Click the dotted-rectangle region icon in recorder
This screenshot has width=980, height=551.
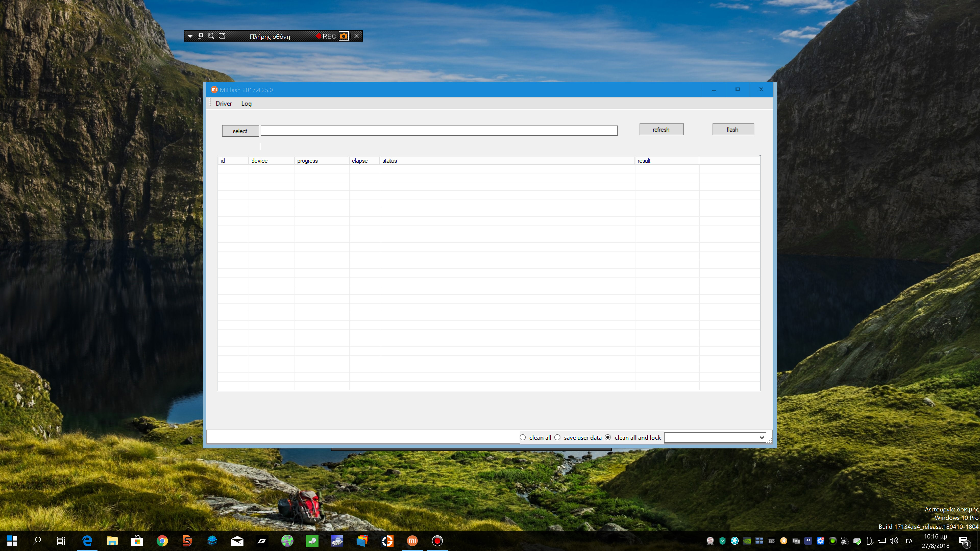tap(222, 36)
